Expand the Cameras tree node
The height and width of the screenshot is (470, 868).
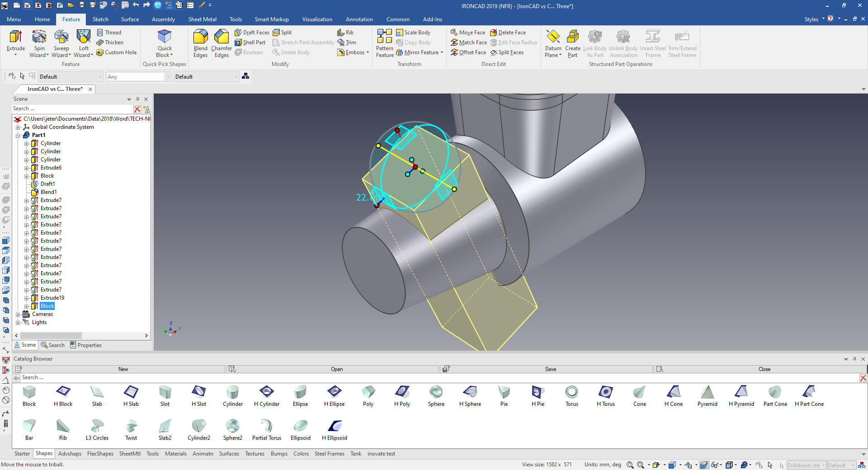(x=18, y=315)
